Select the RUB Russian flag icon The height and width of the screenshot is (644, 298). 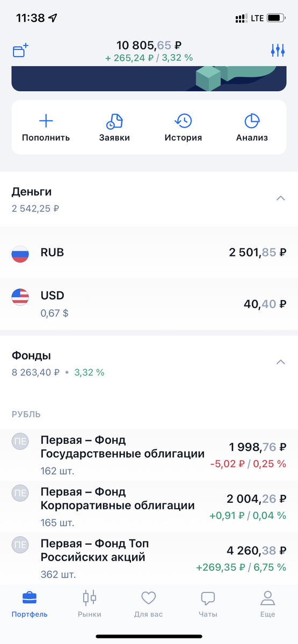[20, 253]
